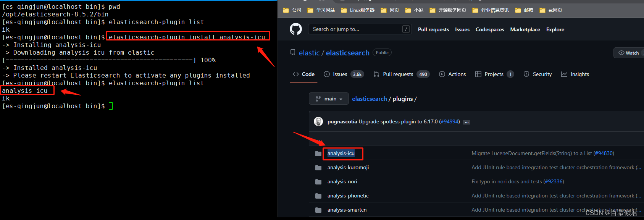Switch to the repo Pull requests tab
The image size is (644, 220).
tap(401, 74)
